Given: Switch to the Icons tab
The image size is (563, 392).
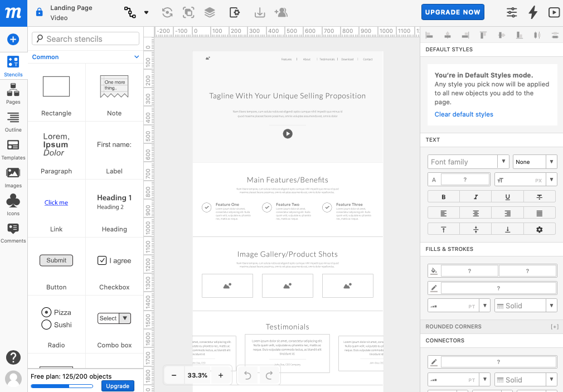Looking at the screenshot, I should pos(13,205).
